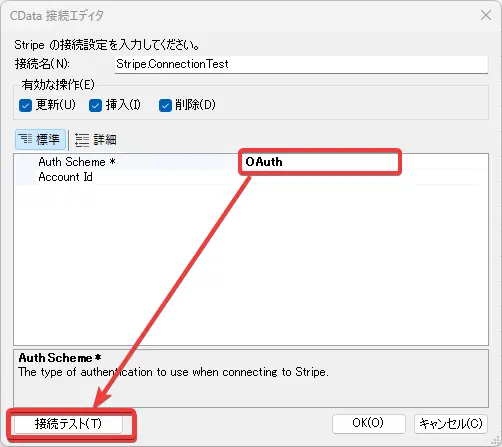The height and width of the screenshot is (447, 502).
Task: Click the 接続テスト(T) button
Action: (68, 424)
